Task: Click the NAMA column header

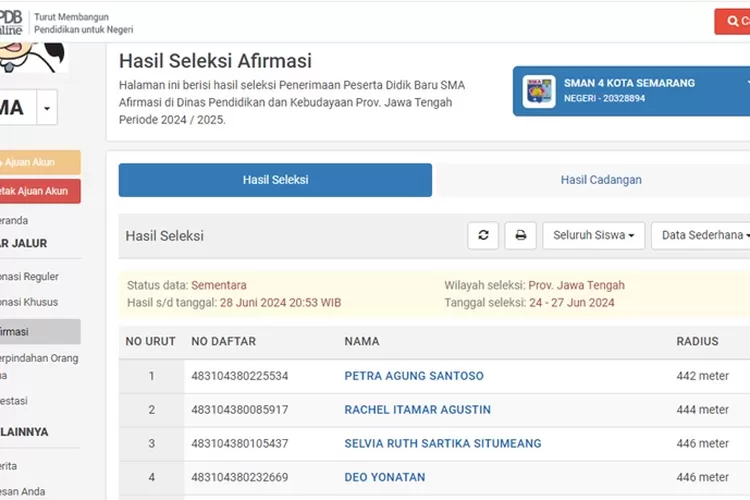Action: click(x=362, y=342)
